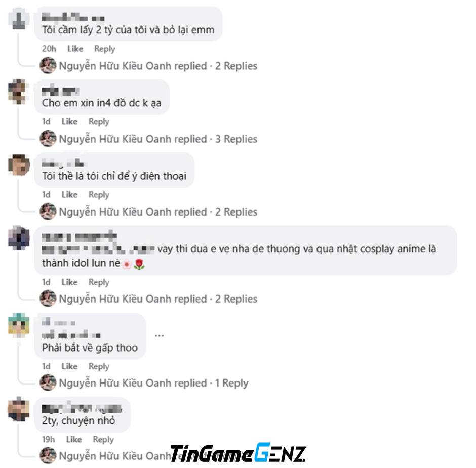Like the "Tôi cầm lấy 2 tỷ" comment
The image size is (476, 468).
click(75, 49)
